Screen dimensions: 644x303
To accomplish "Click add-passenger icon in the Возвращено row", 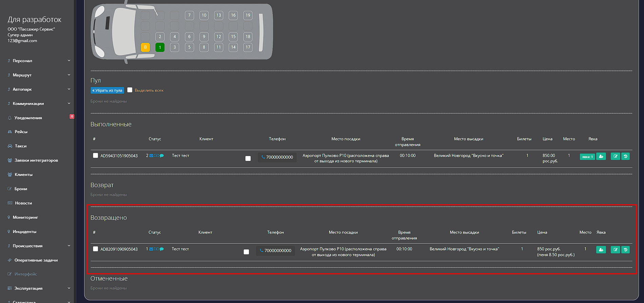I will (x=601, y=250).
